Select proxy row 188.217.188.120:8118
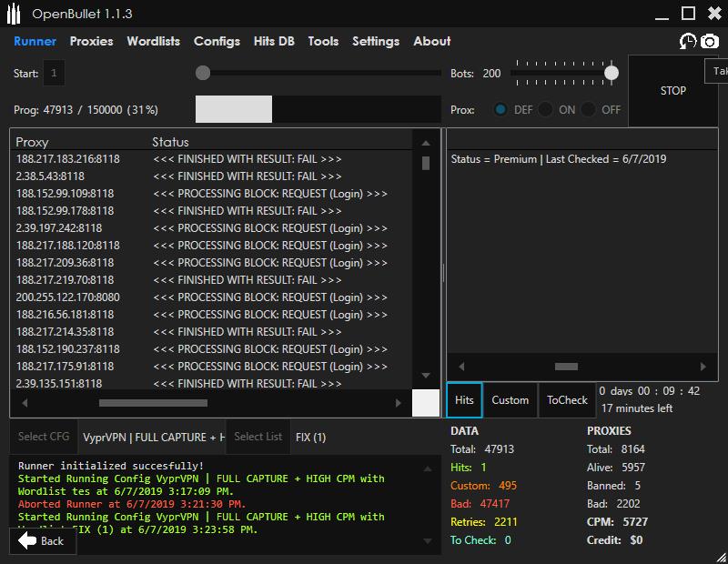The width and height of the screenshot is (728, 564). [x=211, y=246]
